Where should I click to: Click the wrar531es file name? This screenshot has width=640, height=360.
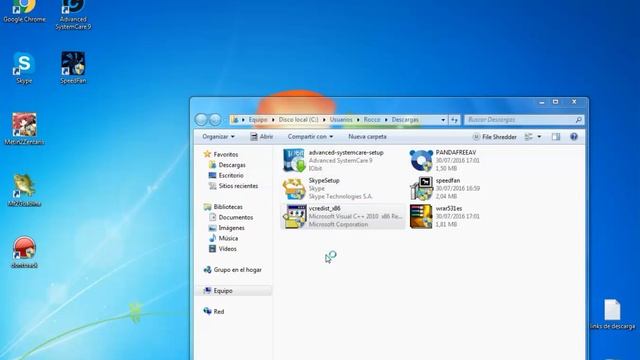[449, 208]
